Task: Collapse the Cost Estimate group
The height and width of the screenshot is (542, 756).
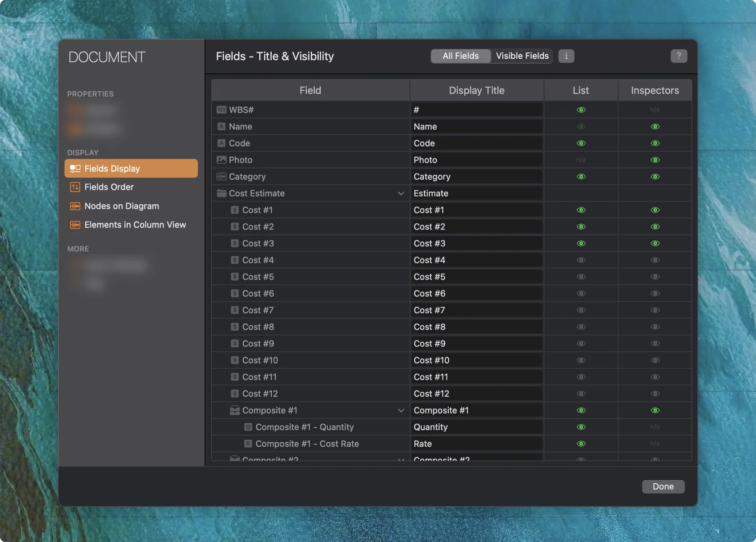Action: pos(401,193)
